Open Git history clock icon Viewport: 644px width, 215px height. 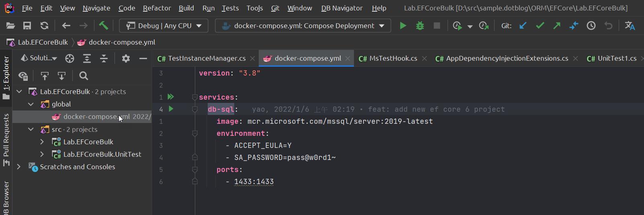(591, 26)
